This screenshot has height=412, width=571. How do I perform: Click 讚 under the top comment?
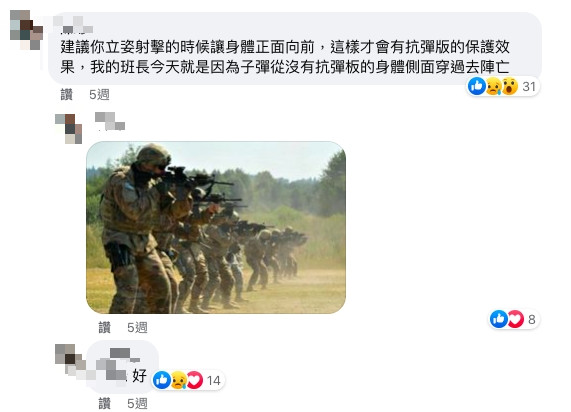point(67,95)
